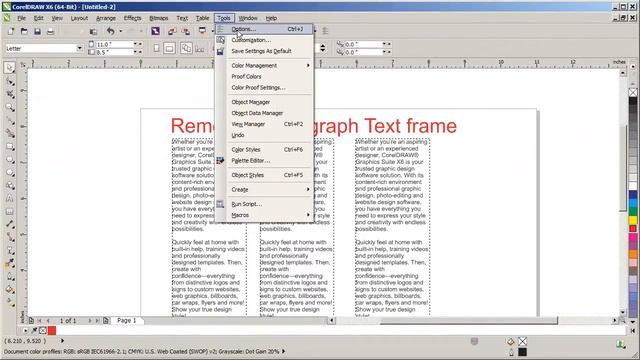640x360 pixels.
Task: Click the Paste icon in the toolbar
Action: (93, 31)
